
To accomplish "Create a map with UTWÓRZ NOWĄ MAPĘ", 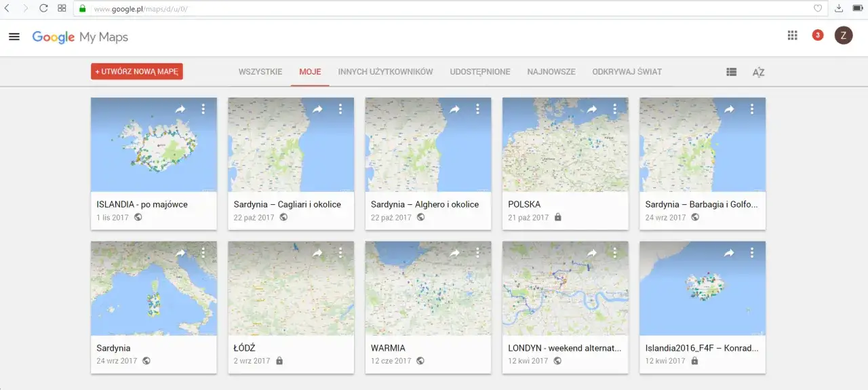I will click(x=137, y=72).
